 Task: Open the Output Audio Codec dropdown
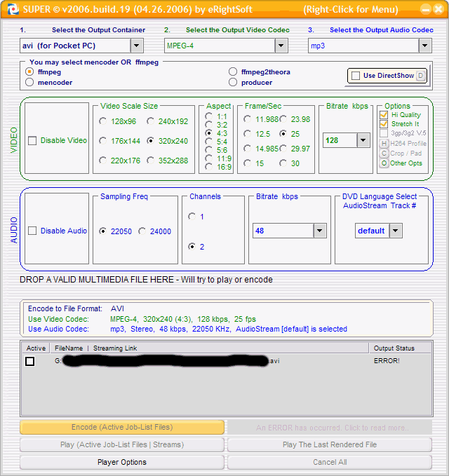pyautogui.click(x=425, y=46)
